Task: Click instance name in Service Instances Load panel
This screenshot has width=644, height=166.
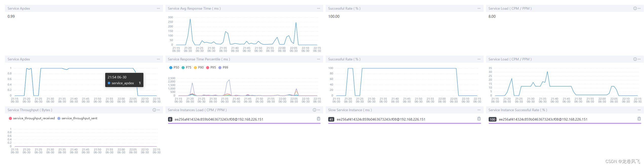Action: [219, 119]
